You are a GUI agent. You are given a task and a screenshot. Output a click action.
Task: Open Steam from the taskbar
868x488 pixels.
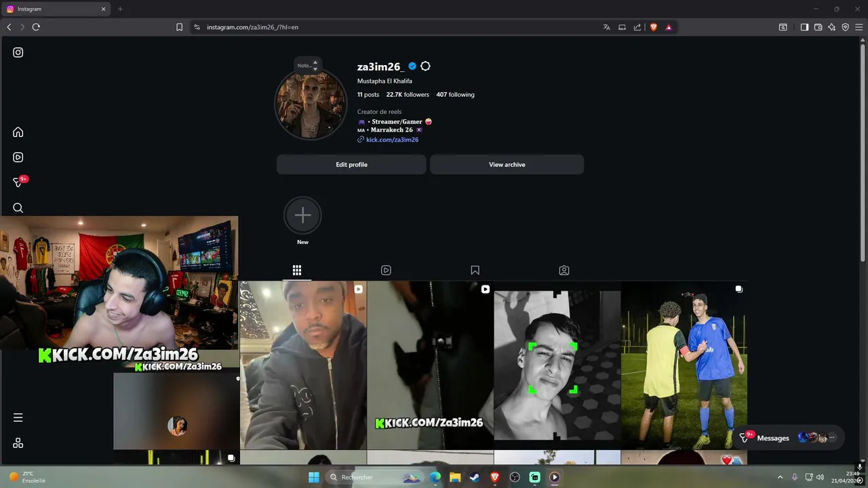475,477
